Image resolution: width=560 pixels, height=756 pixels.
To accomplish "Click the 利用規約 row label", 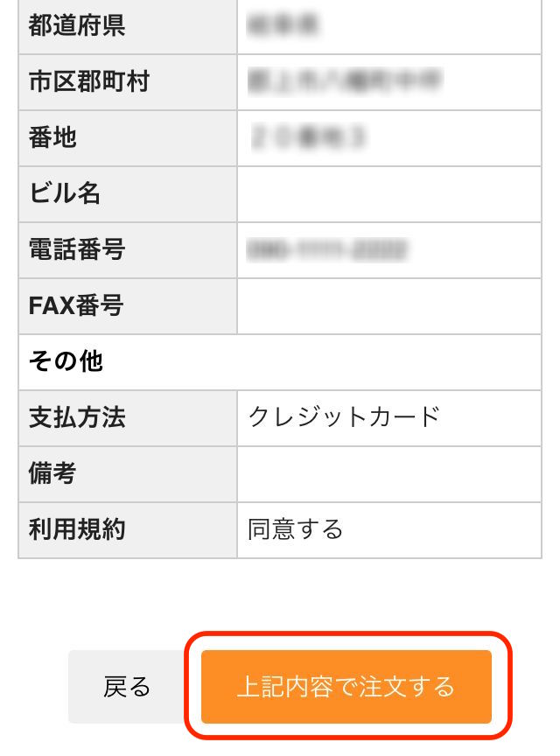I will (x=77, y=529).
